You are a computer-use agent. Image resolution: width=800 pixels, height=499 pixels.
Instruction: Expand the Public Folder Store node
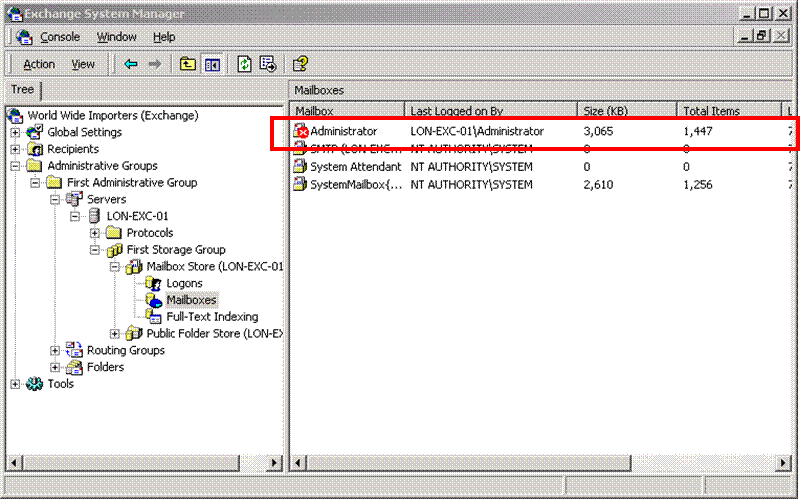115,334
